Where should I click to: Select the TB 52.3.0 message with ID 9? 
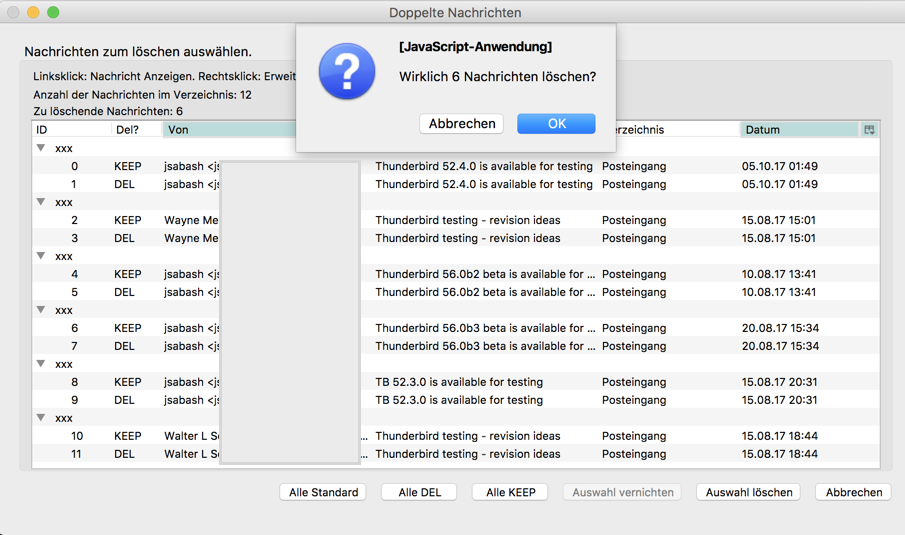pyautogui.click(x=459, y=400)
